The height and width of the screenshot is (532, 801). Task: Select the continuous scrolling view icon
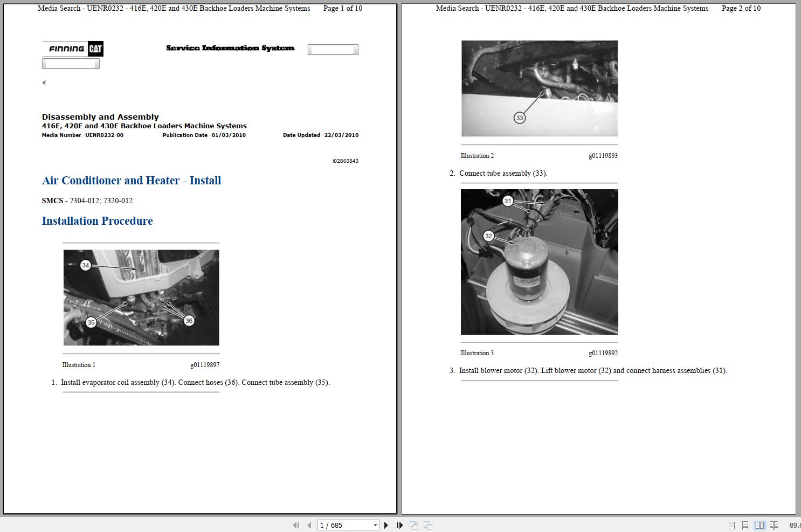click(745, 525)
